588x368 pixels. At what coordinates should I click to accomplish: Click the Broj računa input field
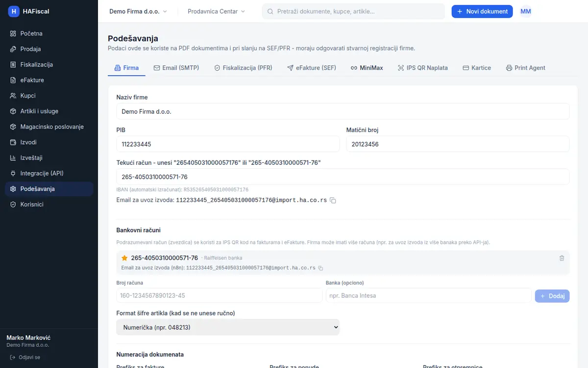point(220,296)
